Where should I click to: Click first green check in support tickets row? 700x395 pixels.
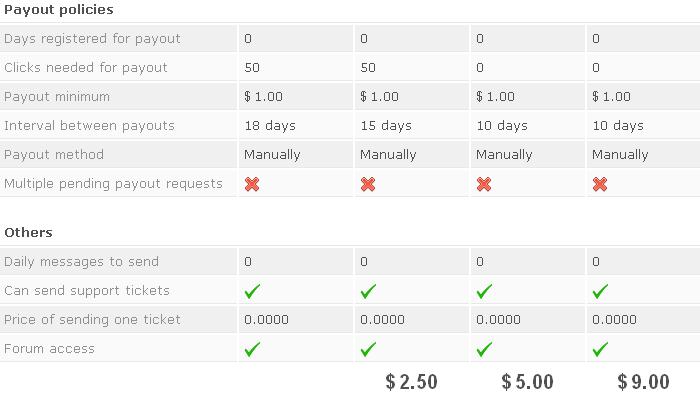[252, 291]
